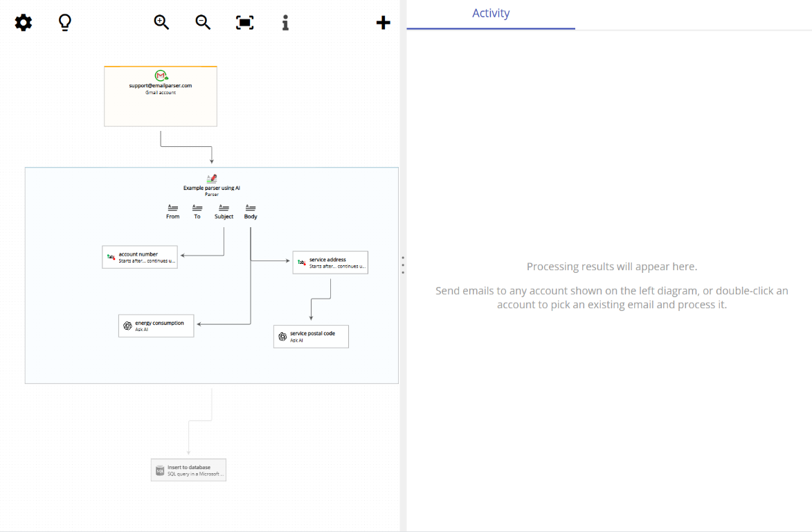Switch to the Activity tab
This screenshot has height=532, width=812.
[x=491, y=13]
